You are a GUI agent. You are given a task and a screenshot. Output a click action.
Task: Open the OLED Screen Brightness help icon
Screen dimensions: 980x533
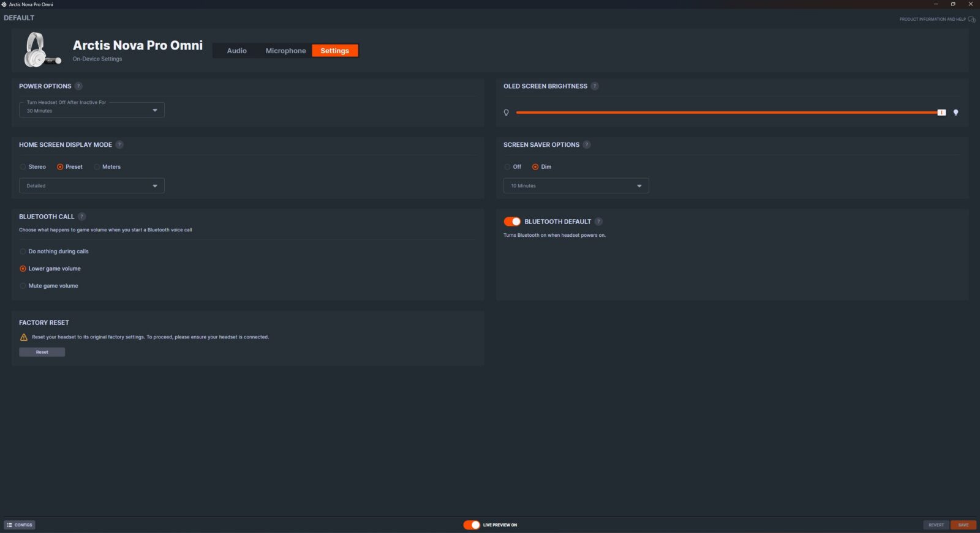[x=595, y=86]
